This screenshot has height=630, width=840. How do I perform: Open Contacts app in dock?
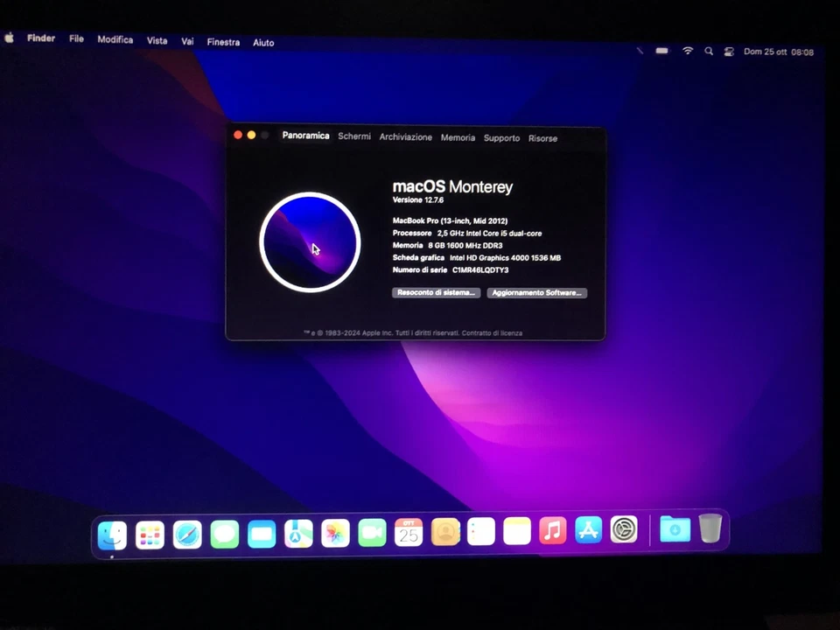coord(445,532)
